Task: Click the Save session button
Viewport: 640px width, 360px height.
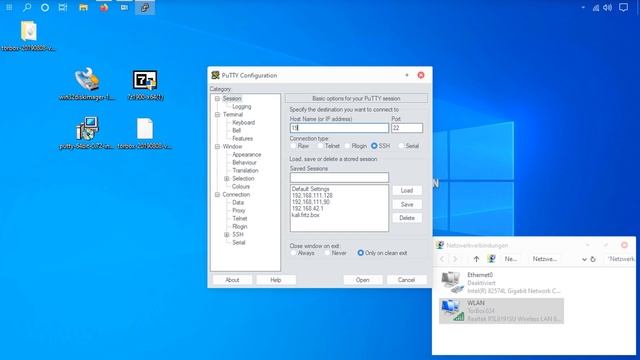Action: 407,204
